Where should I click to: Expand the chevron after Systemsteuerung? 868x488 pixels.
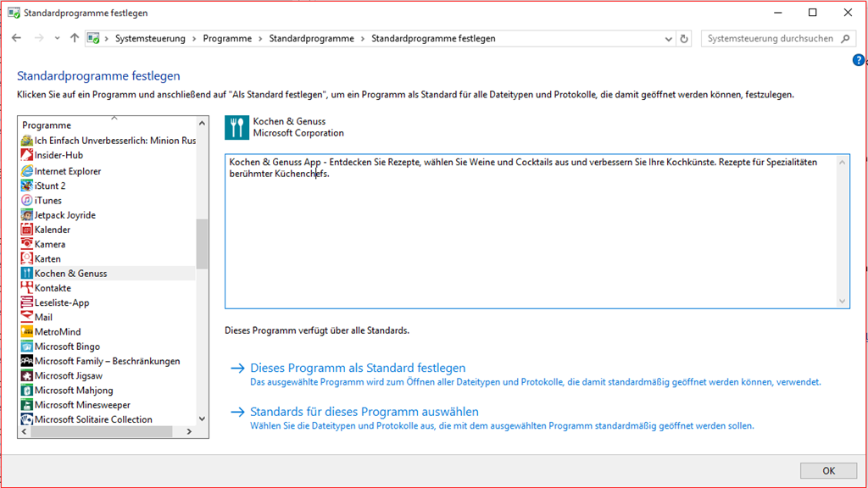(x=194, y=39)
